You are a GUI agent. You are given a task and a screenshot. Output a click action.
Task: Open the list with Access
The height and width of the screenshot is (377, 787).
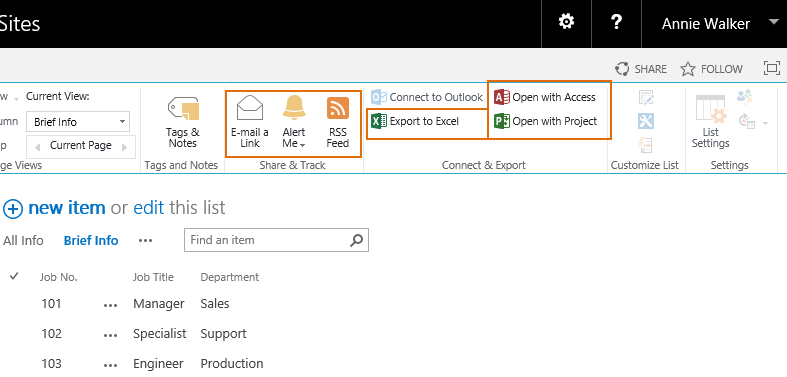coord(545,97)
